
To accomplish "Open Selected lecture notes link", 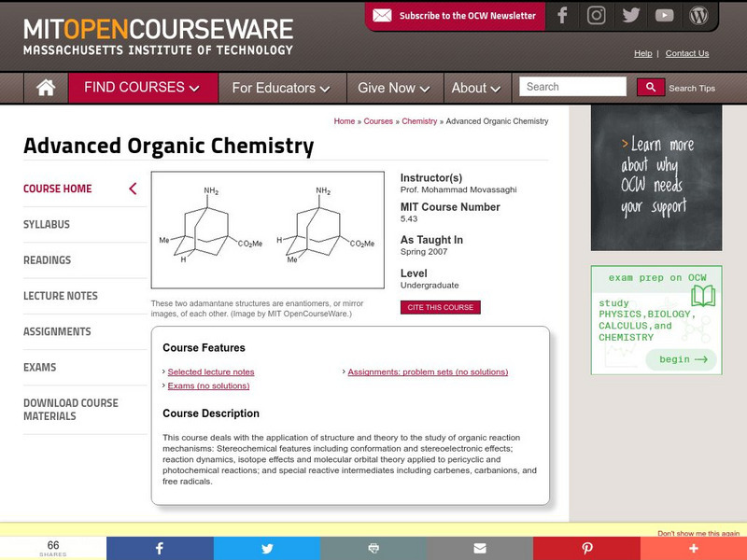I will (x=211, y=371).
